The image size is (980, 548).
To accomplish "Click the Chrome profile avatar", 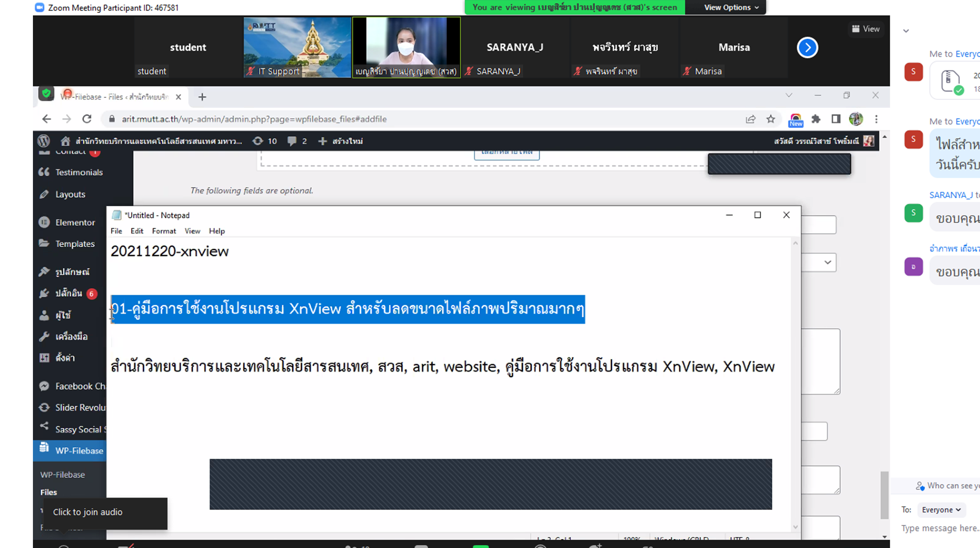I will click(856, 119).
